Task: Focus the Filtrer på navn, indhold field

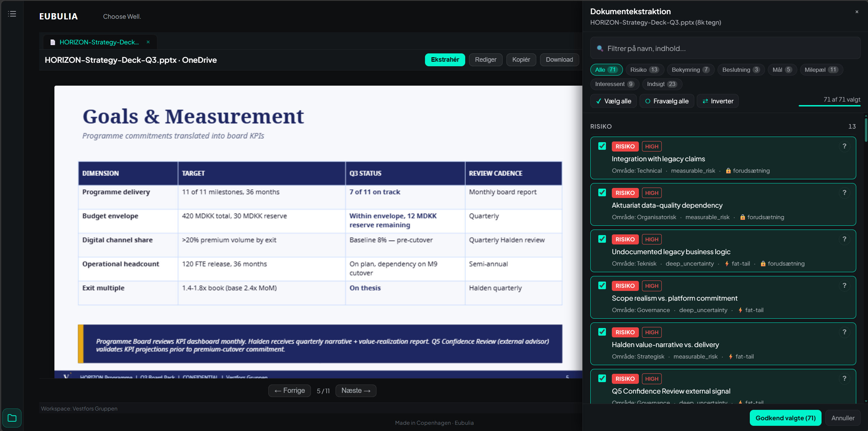Action: click(725, 49)
